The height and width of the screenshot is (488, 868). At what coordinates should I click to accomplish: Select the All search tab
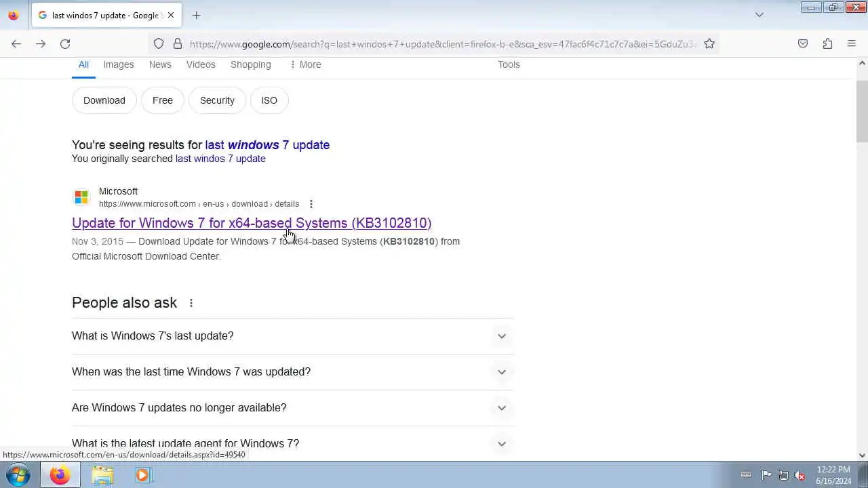[83, 64]
